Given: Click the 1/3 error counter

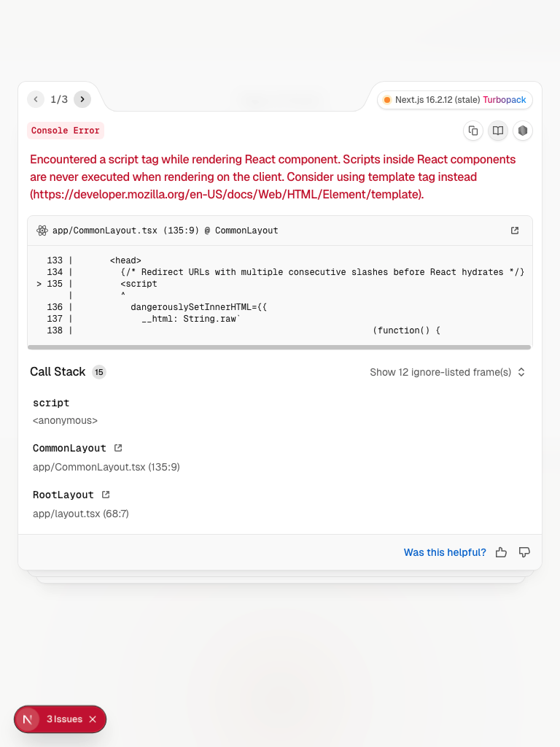Looking at the screenshot, I should (59, 99).
